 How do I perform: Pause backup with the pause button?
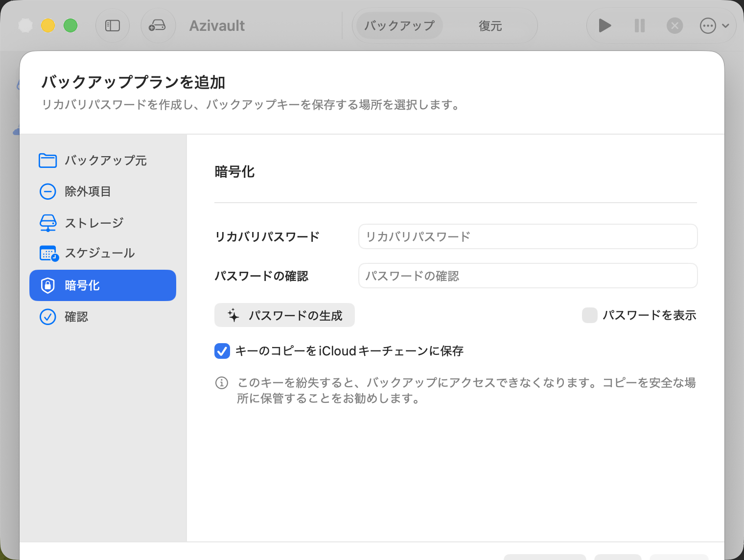coord(640,25)
